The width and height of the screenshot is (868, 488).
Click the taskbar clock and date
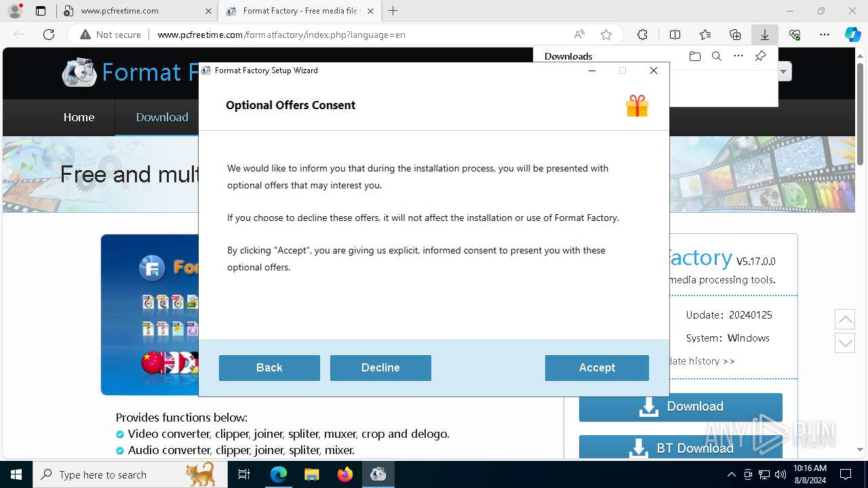tap(810, 474)
